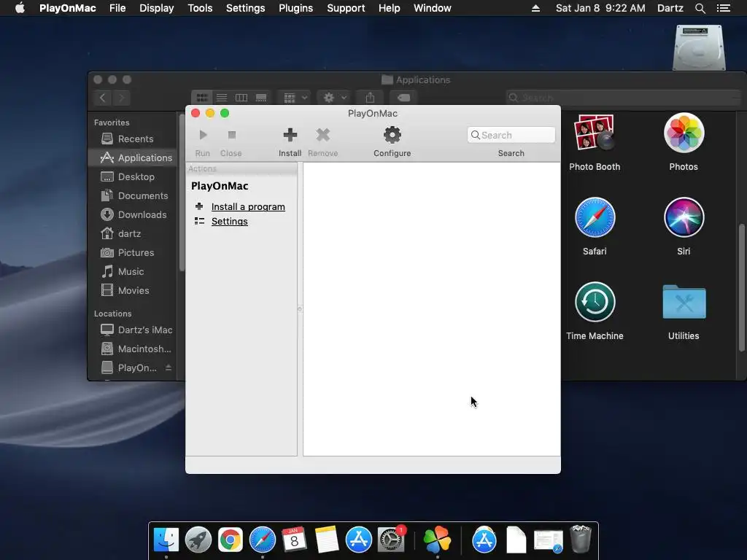Open Finder from the Dock
Screen dimensions: 747x560
[x=166, y=540]
